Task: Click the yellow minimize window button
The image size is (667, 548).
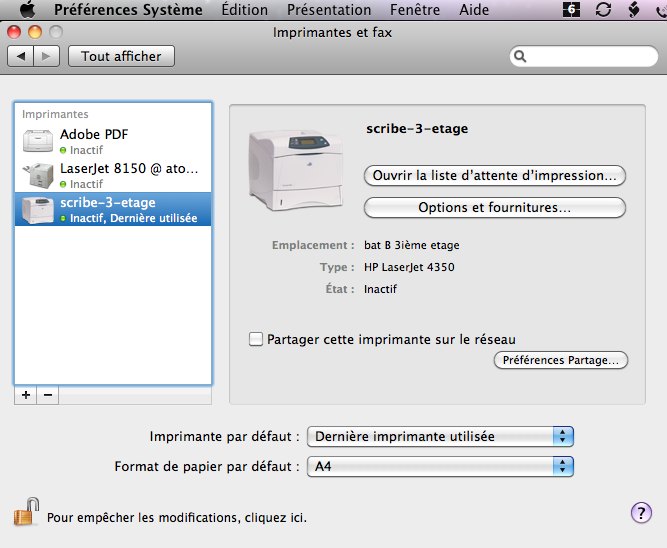Action: pos(35,32)
